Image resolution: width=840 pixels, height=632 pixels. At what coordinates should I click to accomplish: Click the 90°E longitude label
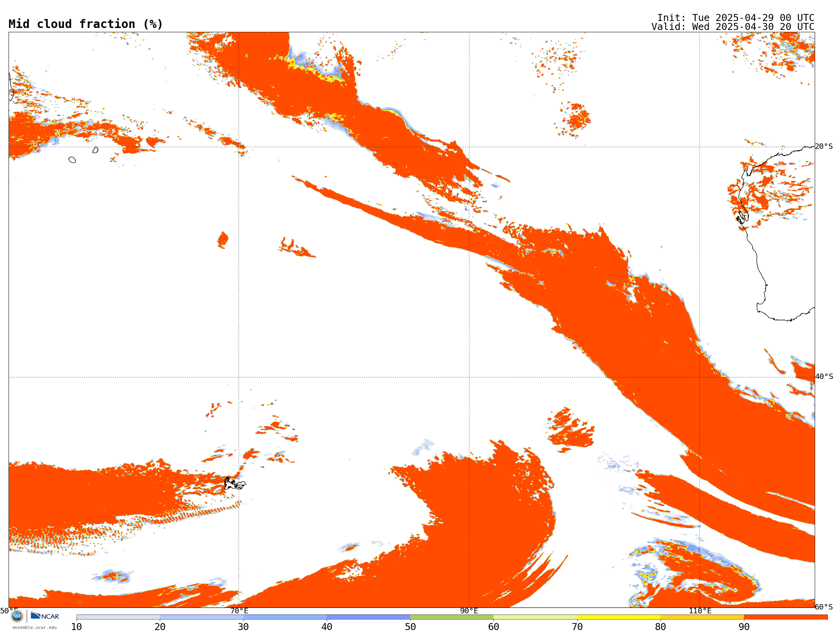(469, 611)
